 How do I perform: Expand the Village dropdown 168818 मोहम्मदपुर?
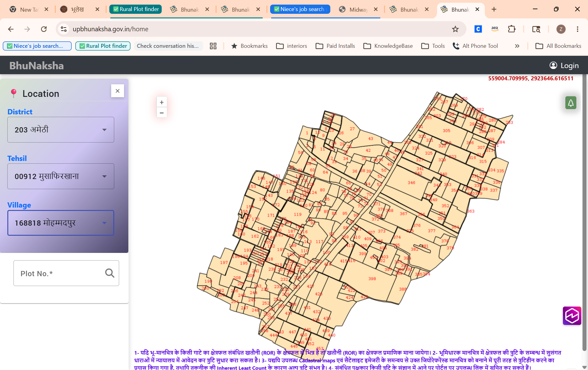[x=61, y=223]
